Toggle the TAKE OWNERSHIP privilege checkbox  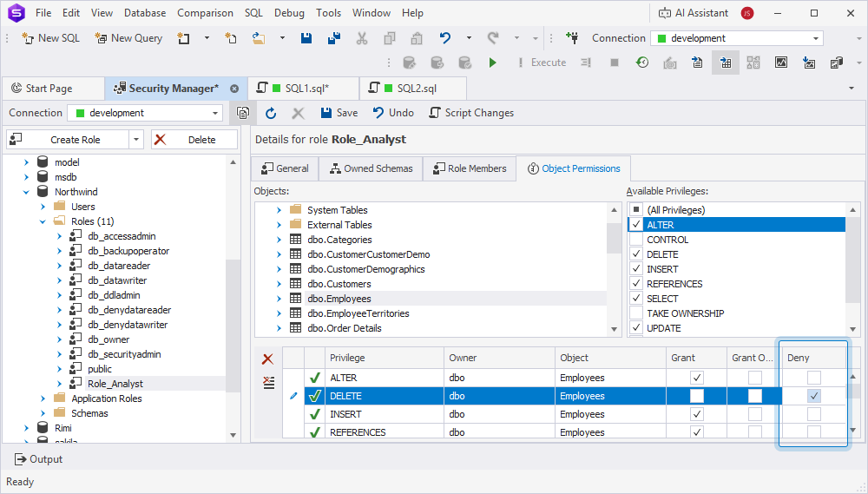tap(636, 313)
